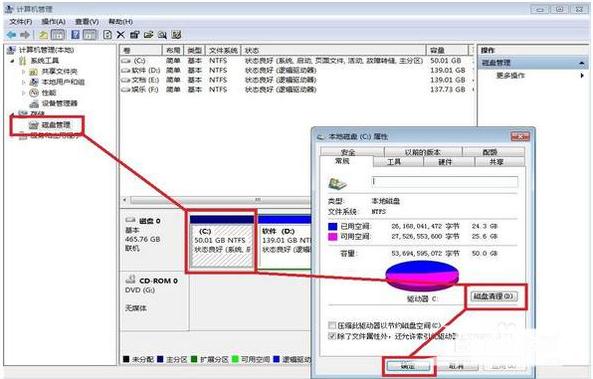Expand the 本地用户和组 node arrow
The width and height of the screenshot is (593, 379).
[x=23, y=82]
